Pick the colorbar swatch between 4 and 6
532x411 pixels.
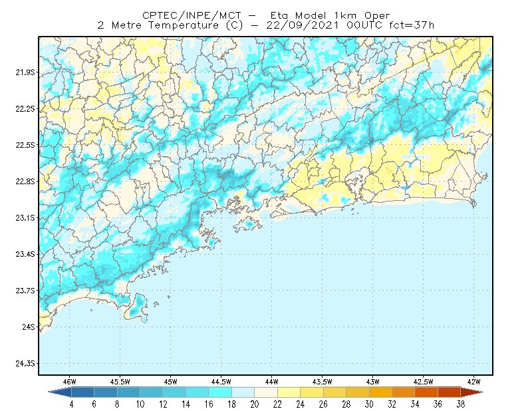[x=82, y=392]
